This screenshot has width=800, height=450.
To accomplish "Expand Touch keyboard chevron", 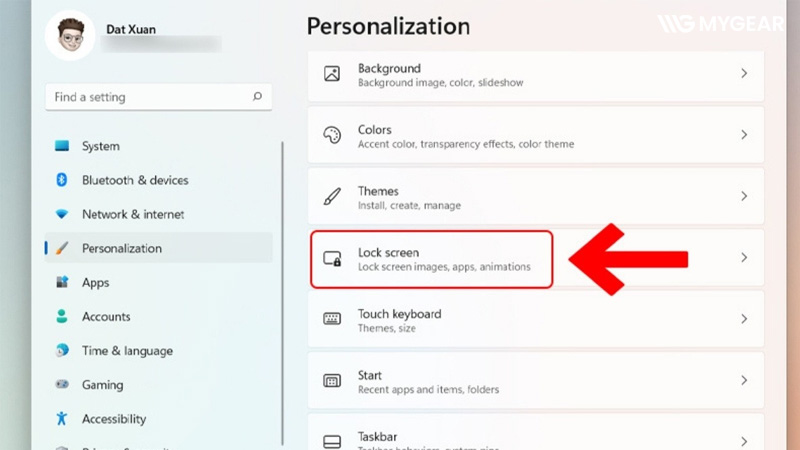I will [x=743, y=319].
